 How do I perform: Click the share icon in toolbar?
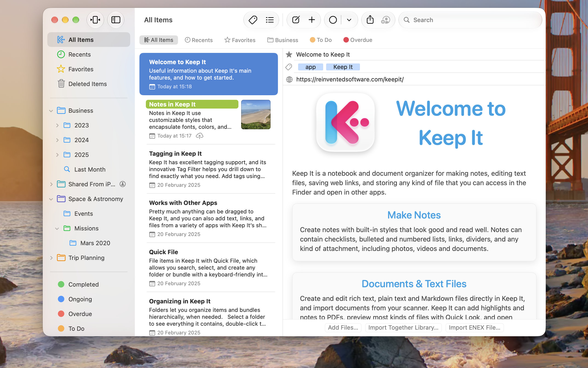370,20
